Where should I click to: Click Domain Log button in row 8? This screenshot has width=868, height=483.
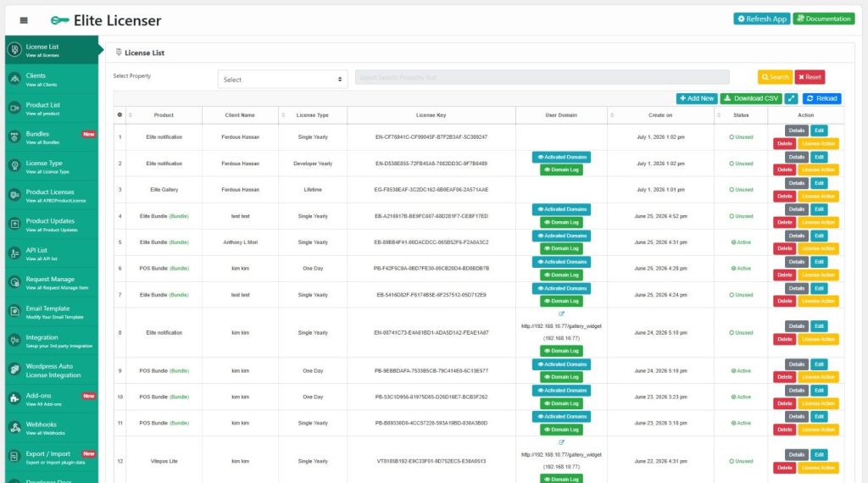[561, 351]
